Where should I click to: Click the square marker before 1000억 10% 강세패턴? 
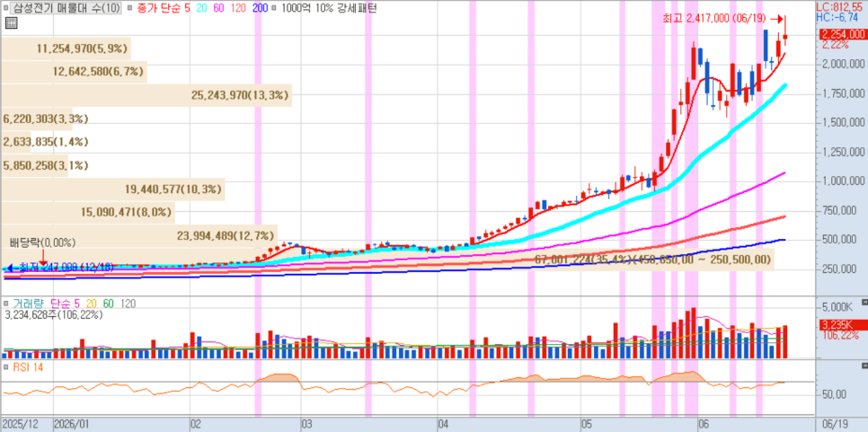(x=274, y=8)
